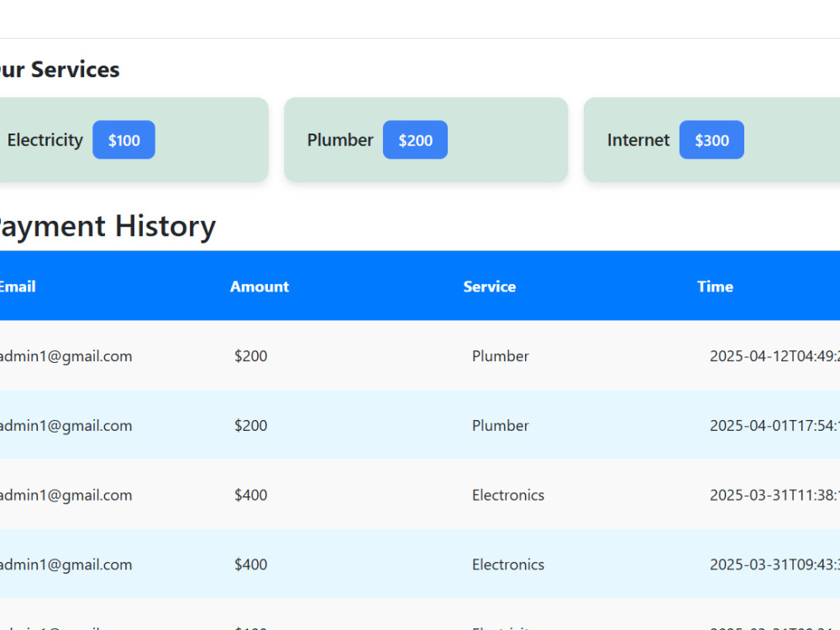Click $400 amount in 2025-03-31T11:38 row
Screen dimensions: 840x630
(250, 495)
